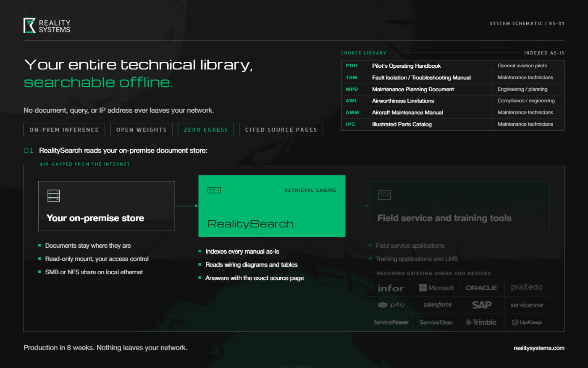
Task: Select the highlighted ZERO EGRESS tag
Action: click(x=206, y=130)
